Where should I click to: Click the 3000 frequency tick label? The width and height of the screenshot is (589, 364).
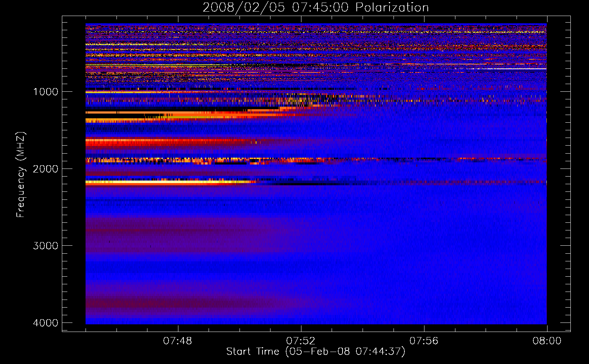[46, 246]
